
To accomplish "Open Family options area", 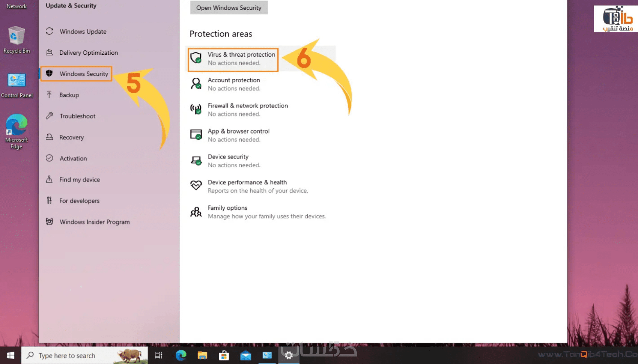I will point(258,212).
